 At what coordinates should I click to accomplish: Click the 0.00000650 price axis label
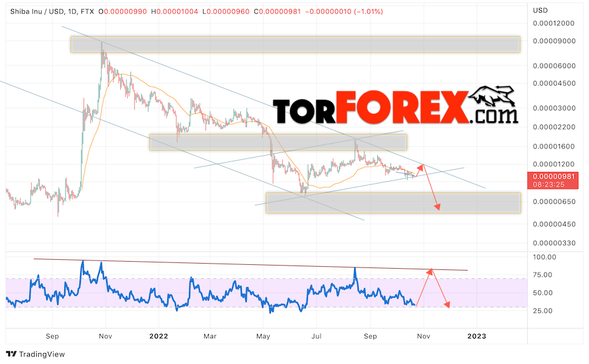[554, 202]
